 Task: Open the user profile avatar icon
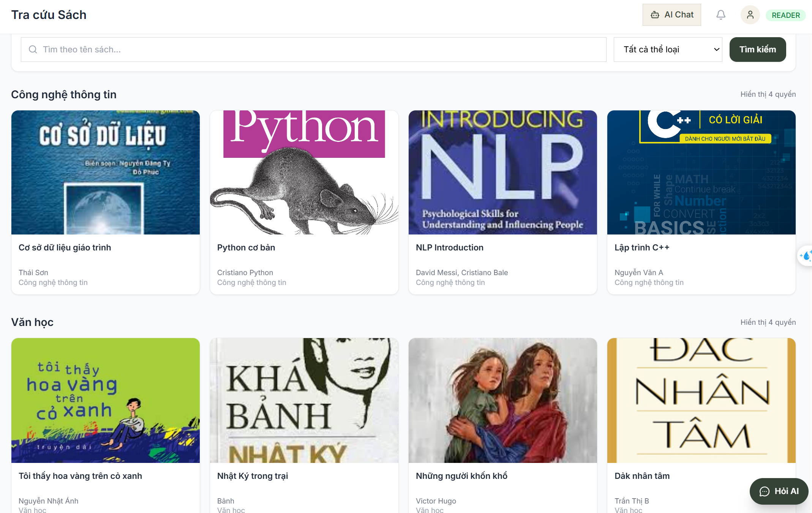[750, 15]
